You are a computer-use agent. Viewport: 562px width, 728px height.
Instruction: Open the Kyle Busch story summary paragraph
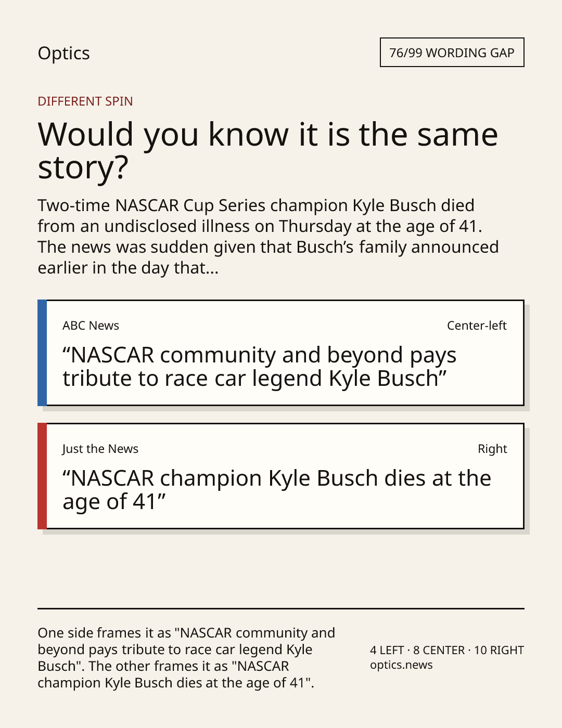coord(268,237)
